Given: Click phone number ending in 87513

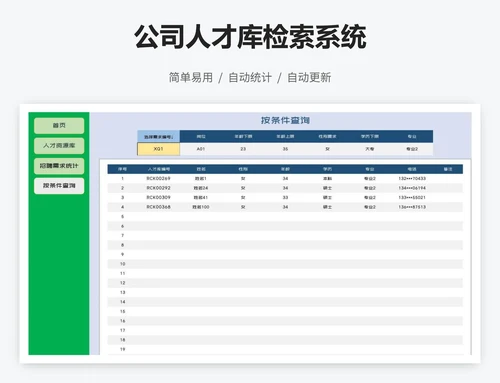Looking at the screenshot, I should click(x=412, y=207).
